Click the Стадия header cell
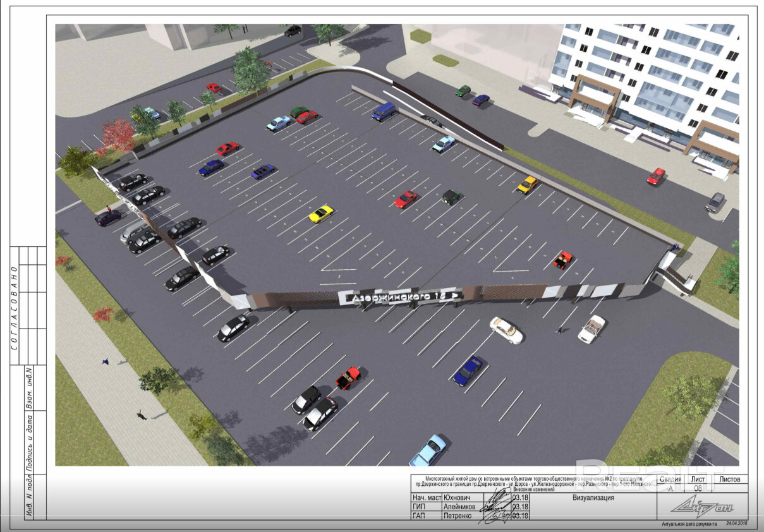This screenshot has height=532, width=764. [x=670, y=479]
